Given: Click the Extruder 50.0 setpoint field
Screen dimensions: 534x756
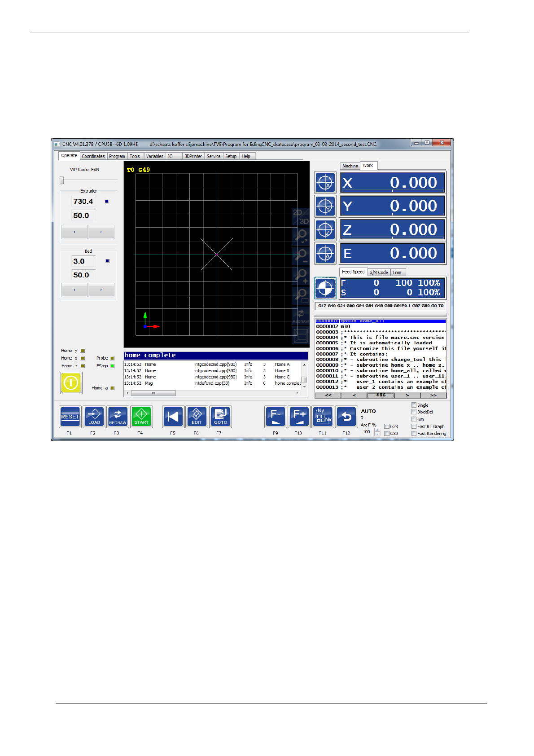Looking at the screenshot, I should coord(83,215).
